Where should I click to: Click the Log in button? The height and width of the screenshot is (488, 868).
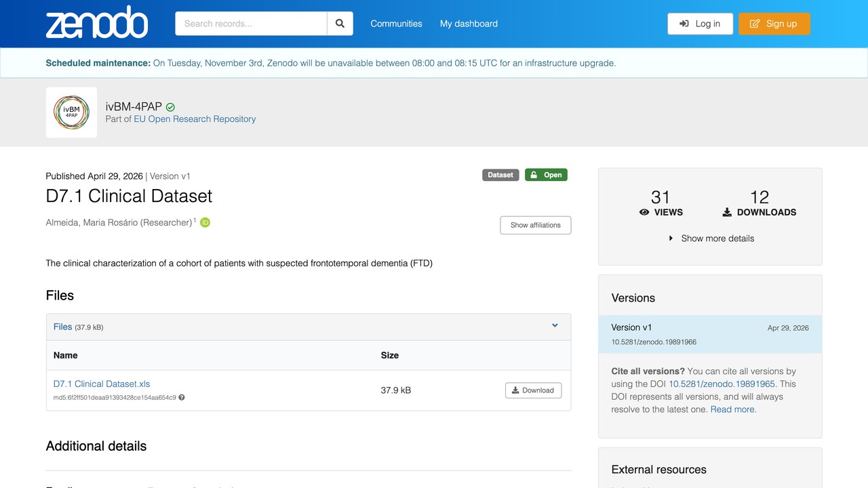[700, 24]
